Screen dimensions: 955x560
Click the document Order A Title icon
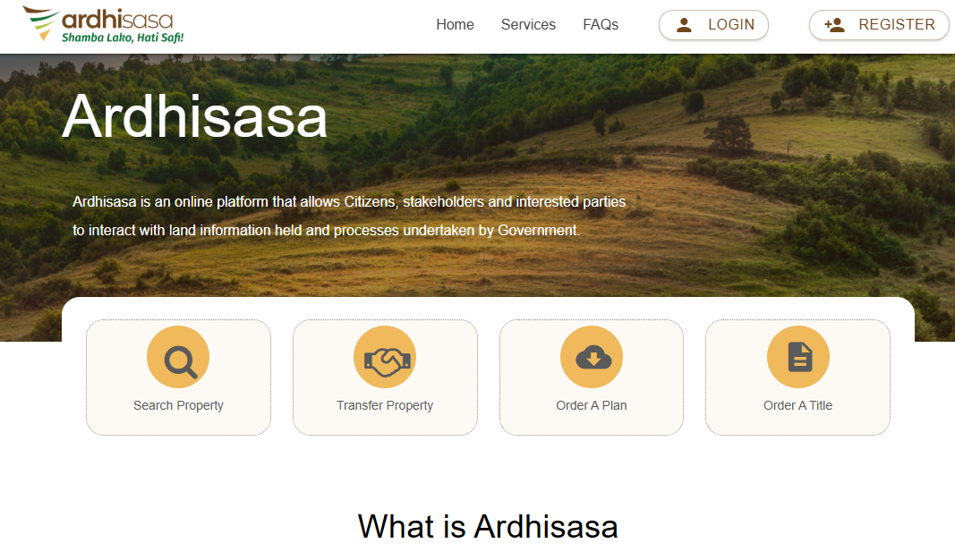797,357
